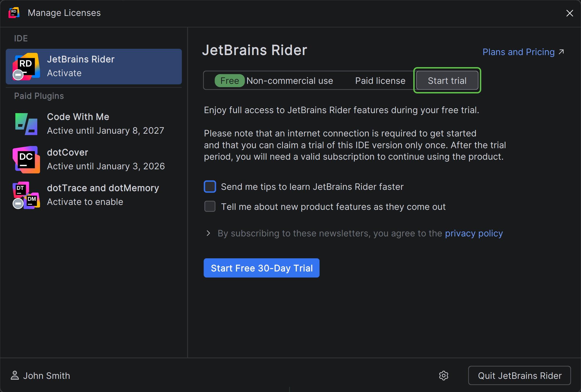Select the JetBrains Rider icon in sidebar
This screenshot has height=392, width=581.
pos(25,66)
